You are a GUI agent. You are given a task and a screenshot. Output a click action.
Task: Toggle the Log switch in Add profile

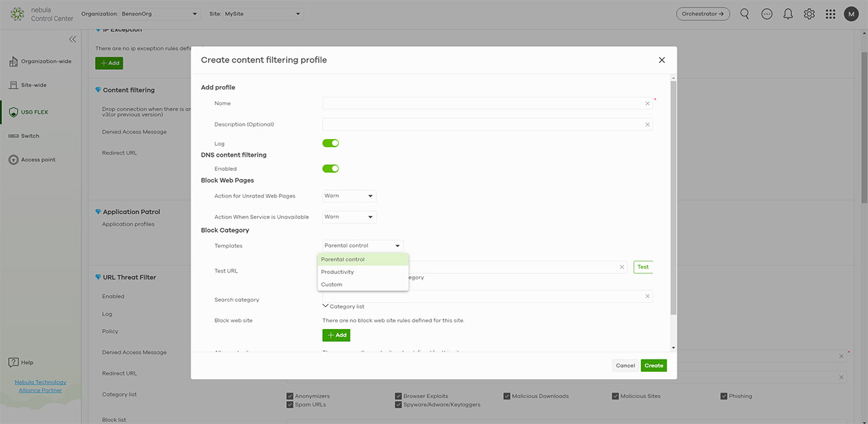pos(331,143)
